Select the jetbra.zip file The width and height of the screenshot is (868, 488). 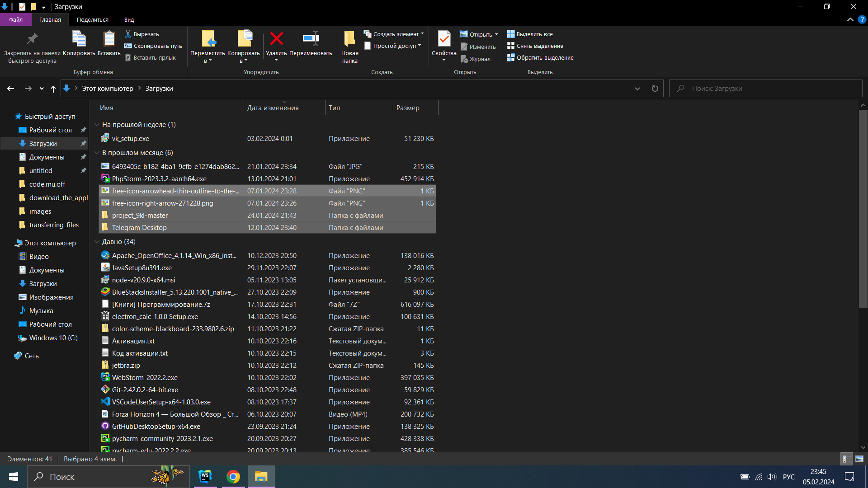point(267,366)
